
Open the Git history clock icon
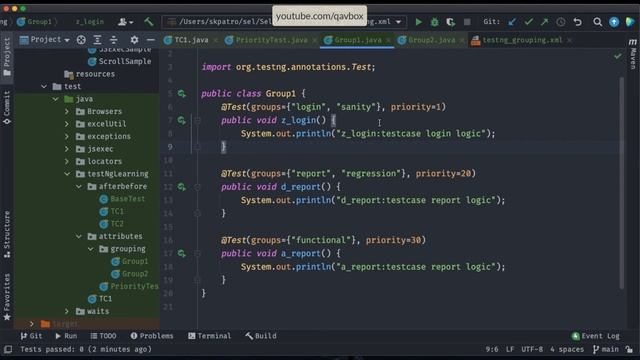tap(561, 22)
